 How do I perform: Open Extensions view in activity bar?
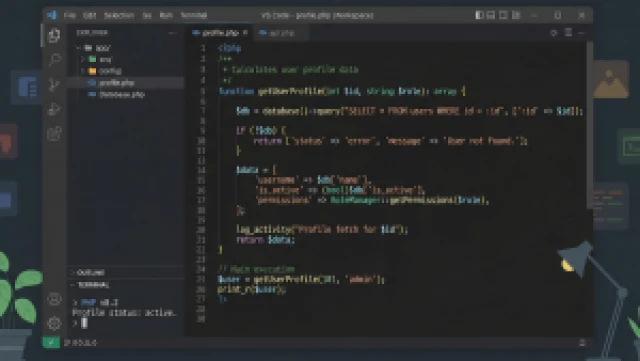[x=54, y=133]
